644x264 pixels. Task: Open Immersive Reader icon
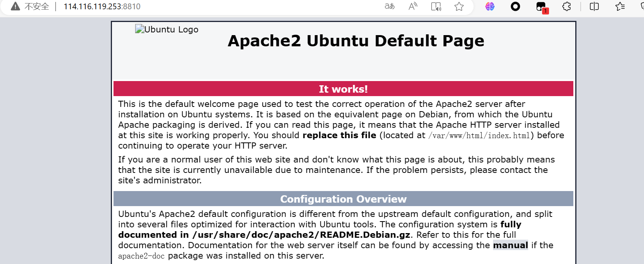436,7
